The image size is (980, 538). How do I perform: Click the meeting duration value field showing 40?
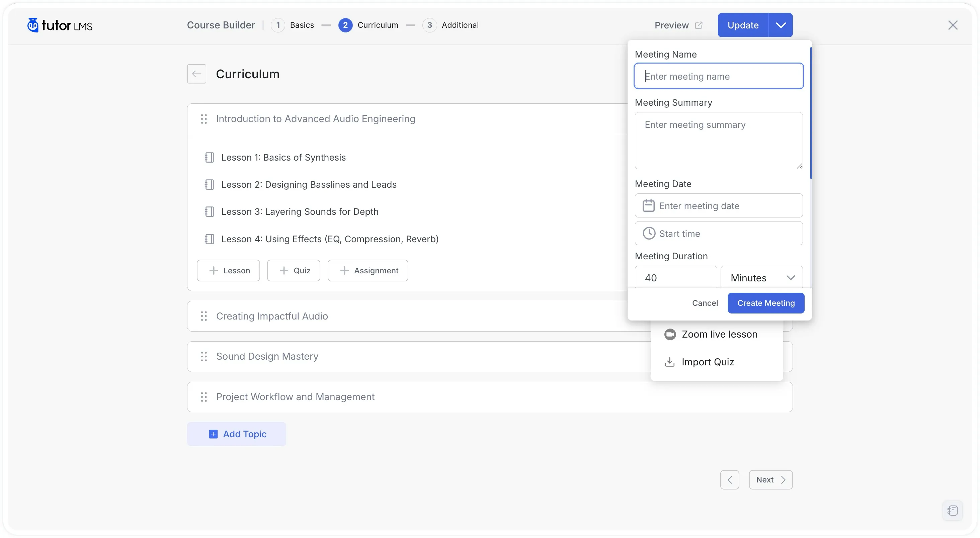[676, 278]
